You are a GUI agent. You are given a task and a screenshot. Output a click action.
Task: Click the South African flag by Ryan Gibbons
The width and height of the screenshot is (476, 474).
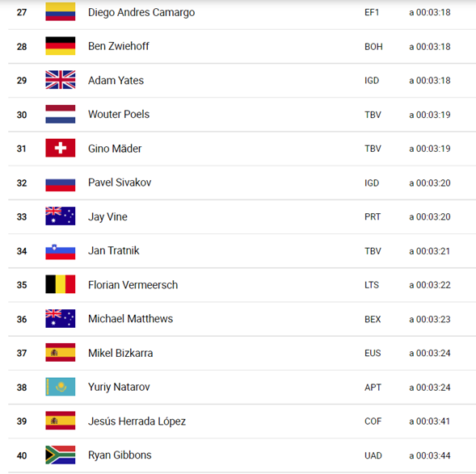click(61, 455)
